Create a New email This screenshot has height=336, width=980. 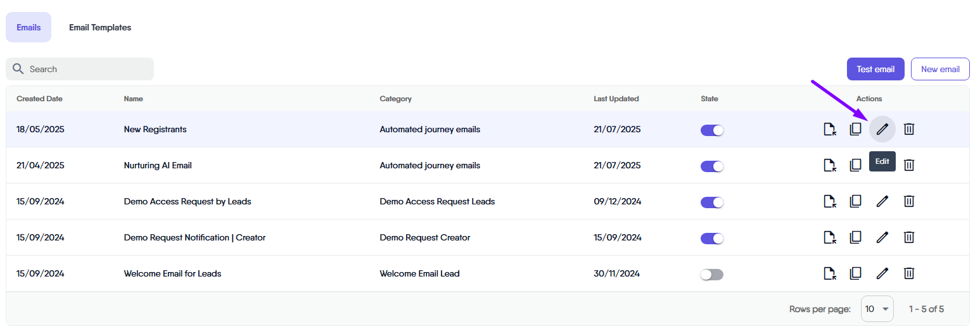939,69
